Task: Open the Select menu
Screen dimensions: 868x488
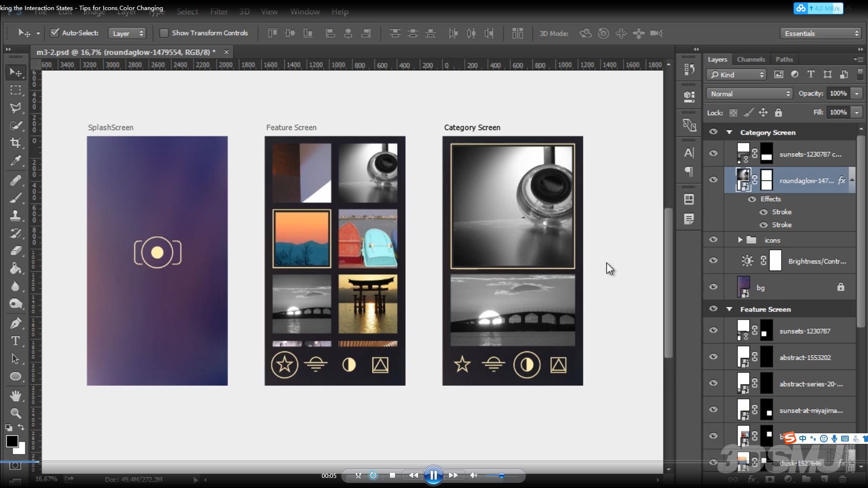Action: (x=187, y=12)
